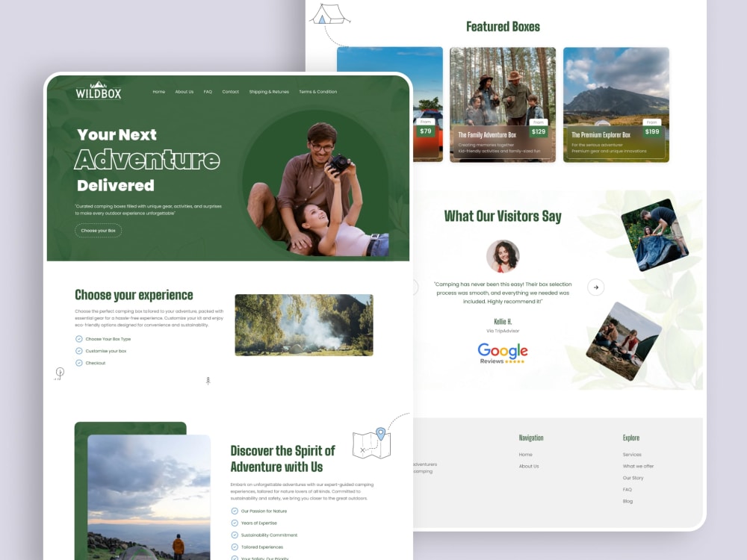Viewport: 747px width, 560px height.
Task: Click the Kellie H. reviewer name
Action: pos(503,321)
